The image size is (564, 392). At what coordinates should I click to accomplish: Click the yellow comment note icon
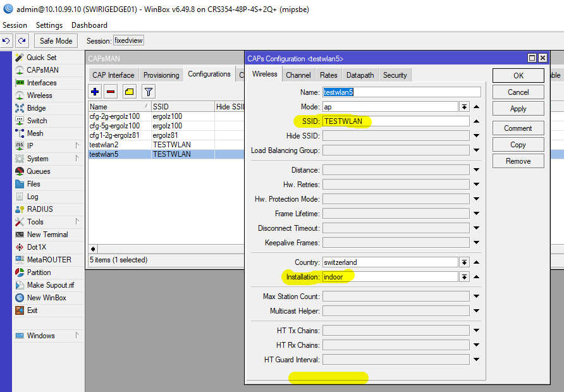pyautogui.click(x=130, y=92)
